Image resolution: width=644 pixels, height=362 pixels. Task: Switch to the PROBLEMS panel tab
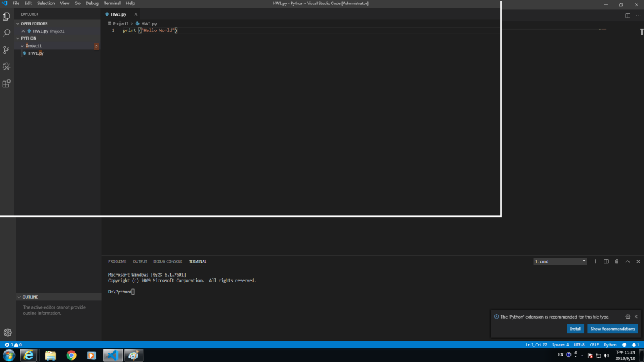coord(117,261)
